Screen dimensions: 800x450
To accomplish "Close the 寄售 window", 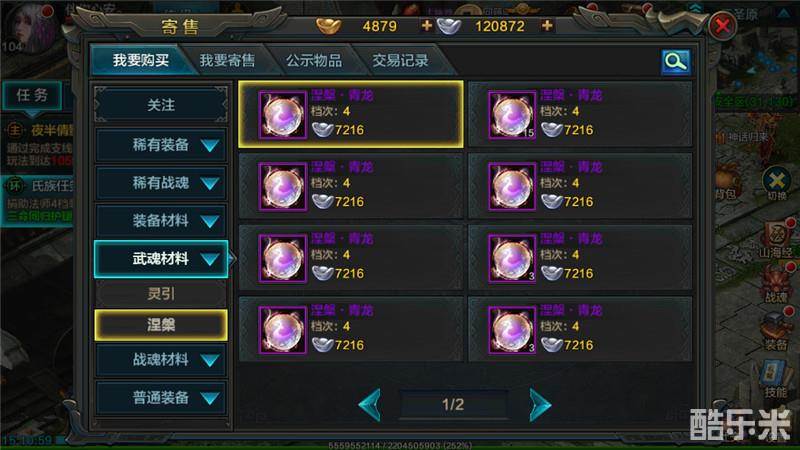I will [x=722, y=26].
